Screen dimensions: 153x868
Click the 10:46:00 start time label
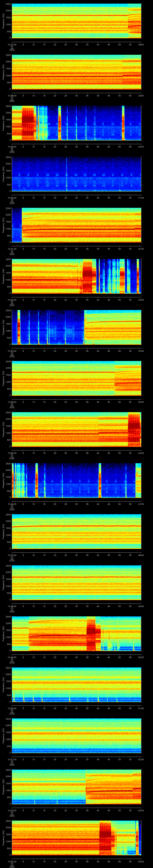[x=12, y=504]
